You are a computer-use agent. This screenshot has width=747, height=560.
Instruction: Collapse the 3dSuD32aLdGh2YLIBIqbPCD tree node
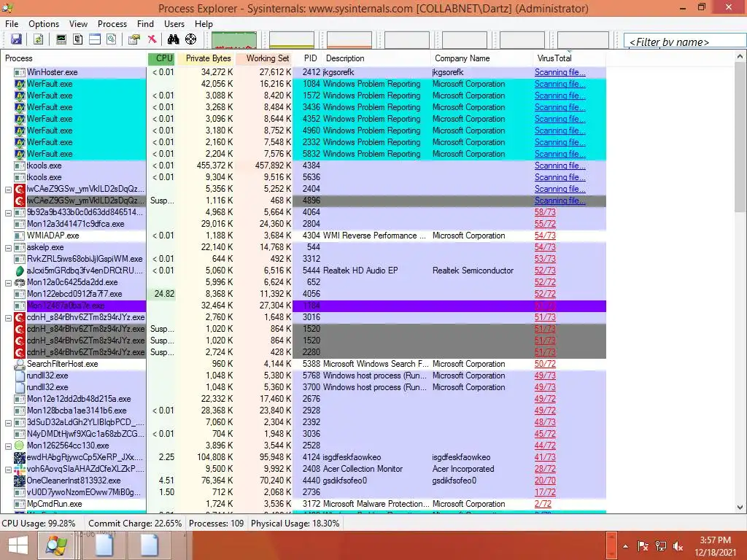pos(8,423)
